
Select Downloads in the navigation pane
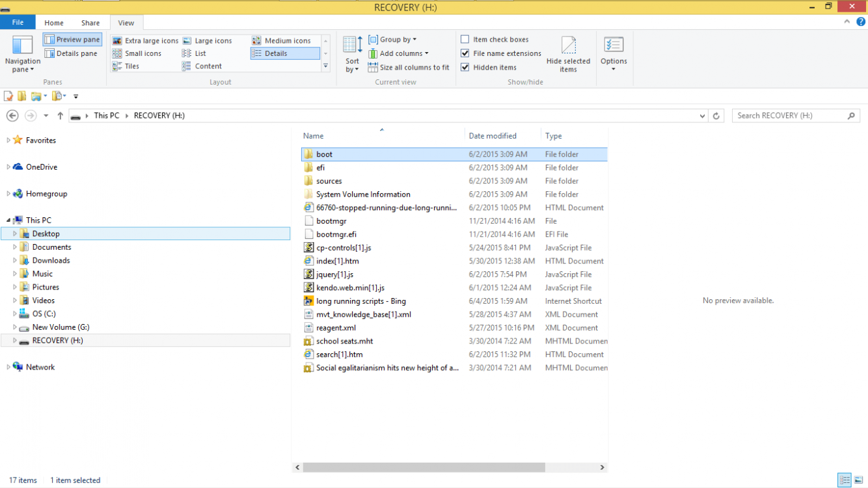click(51, 260)
